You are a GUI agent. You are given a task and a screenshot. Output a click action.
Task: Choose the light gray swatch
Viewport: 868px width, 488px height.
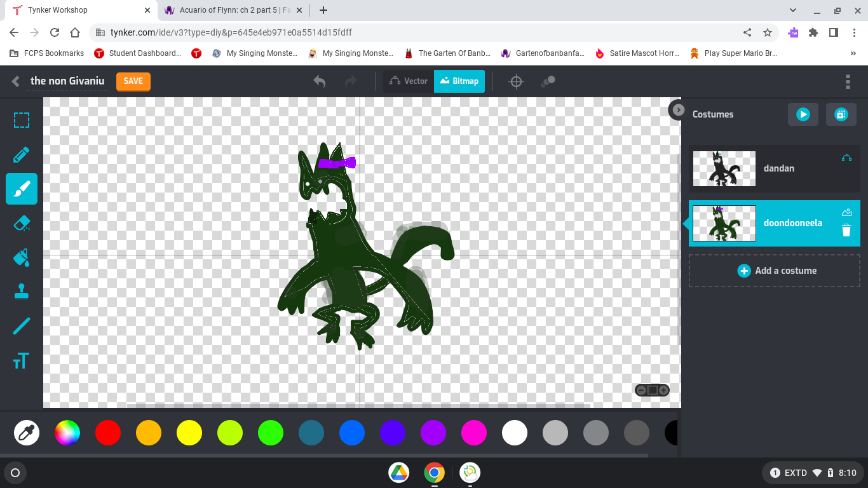coord(555,433)
